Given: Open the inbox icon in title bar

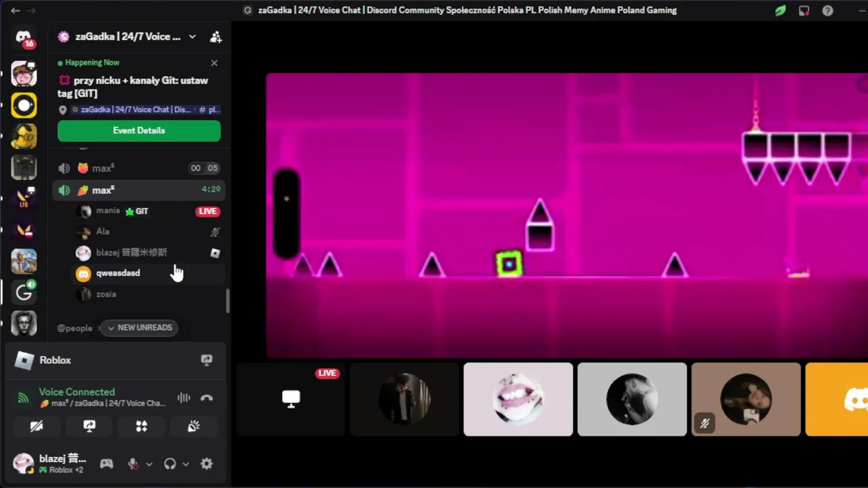Looking at the screenshot, I should 804,11.
